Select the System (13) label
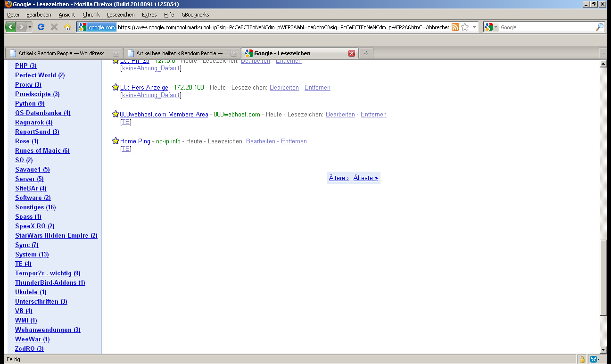Screen dimensions: 611x364 pyautogui.click(x=32, y=255)
